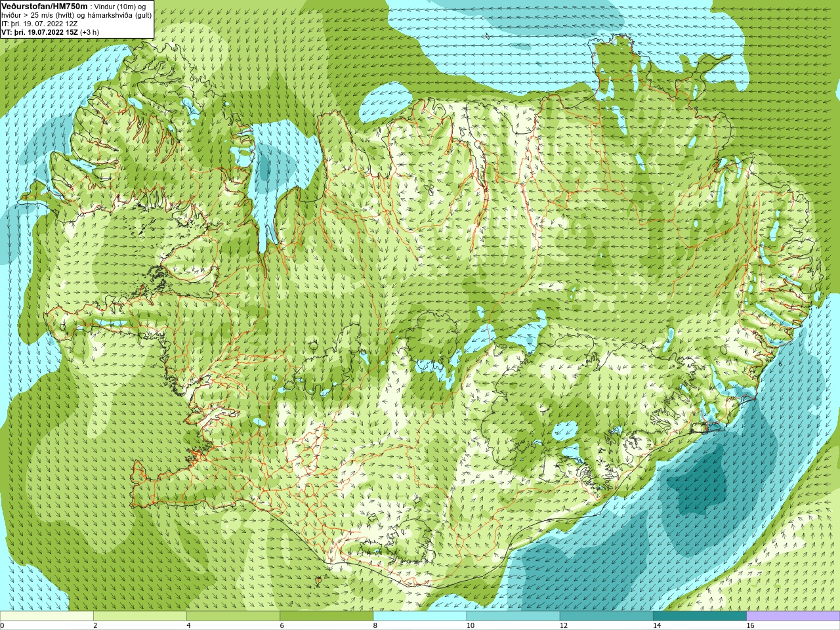Click the legend tick label '12'
The image size is (840, 630).
pyautogui.click(x=564, y=625)
